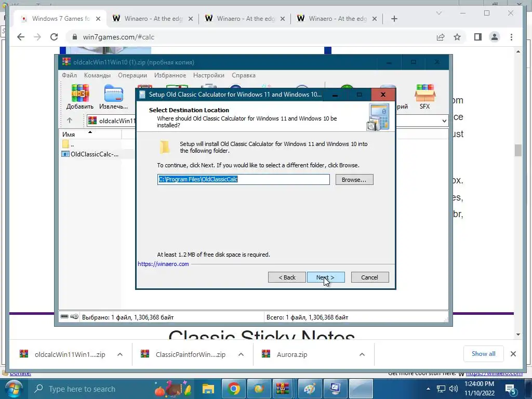This screenshot has height=399, width=532.
Task: Open the Windows Start button
Action: [13, 389]
